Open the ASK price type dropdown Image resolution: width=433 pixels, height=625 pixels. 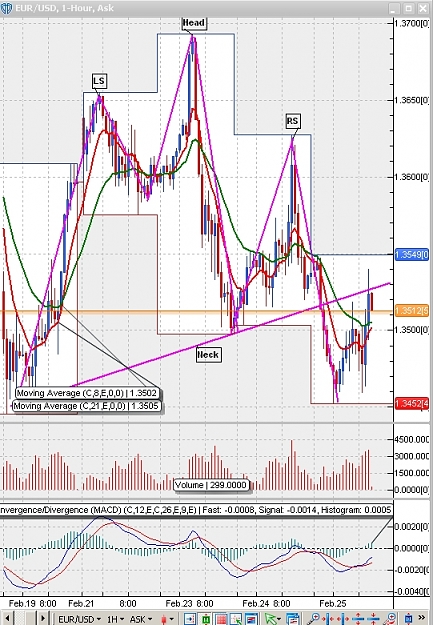point(141,619)
